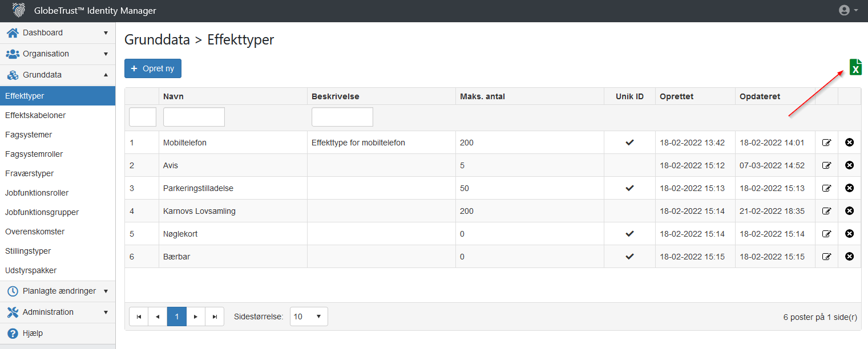Screen dimensions: 868x349
Task: Open Udstyrspakker in the sidebar
Action: 58,270
